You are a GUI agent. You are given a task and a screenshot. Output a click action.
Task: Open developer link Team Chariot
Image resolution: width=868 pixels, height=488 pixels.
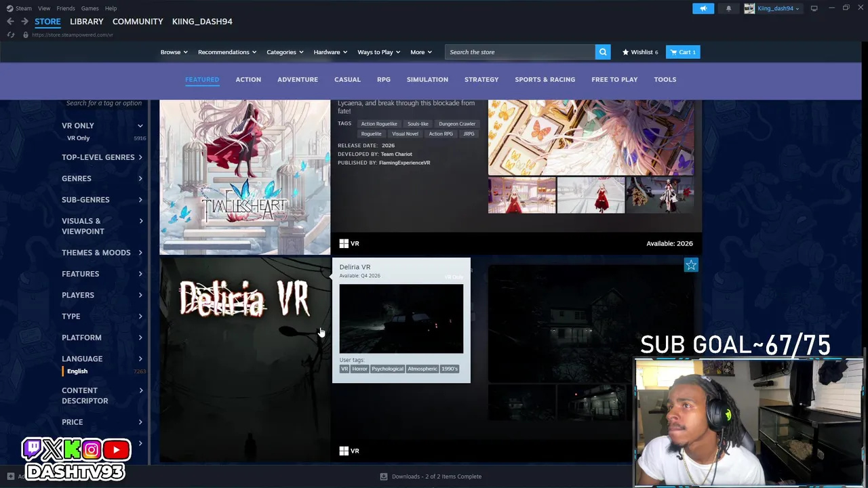point(396,154)
